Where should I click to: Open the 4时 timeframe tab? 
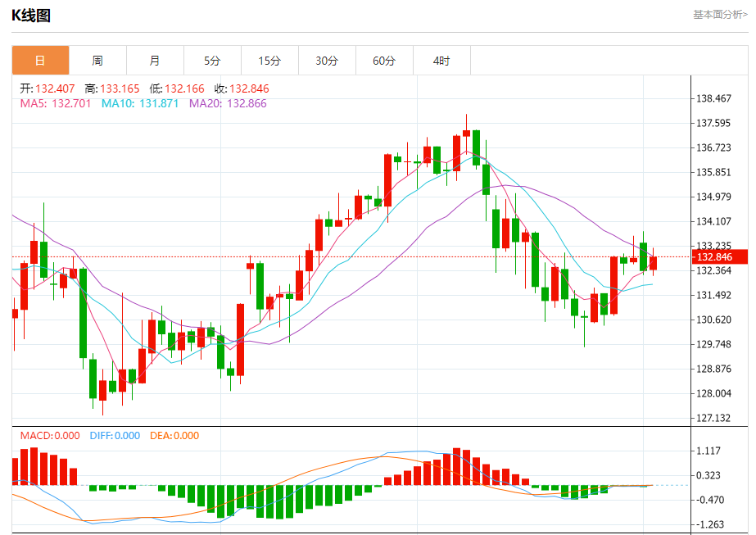[x=441, y=61]
